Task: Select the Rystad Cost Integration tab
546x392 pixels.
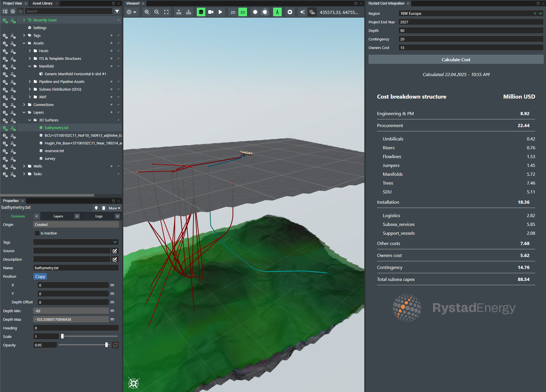Action: pos(386,3)
